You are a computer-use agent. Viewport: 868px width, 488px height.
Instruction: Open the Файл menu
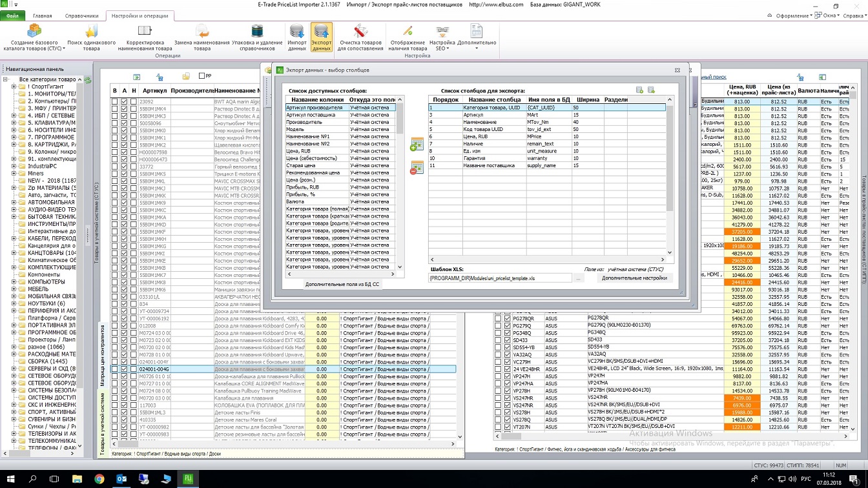pos(13,15)
